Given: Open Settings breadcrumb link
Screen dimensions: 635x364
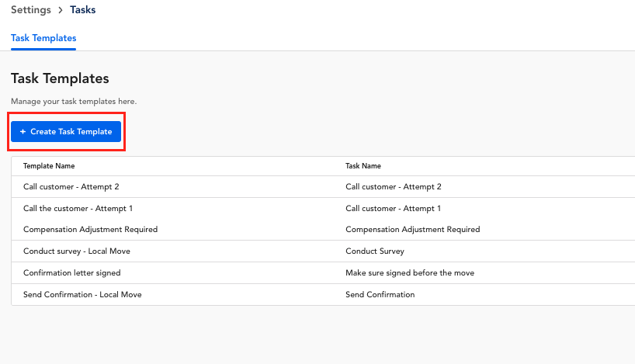Looking at the screenshot, I should [31, 10].
